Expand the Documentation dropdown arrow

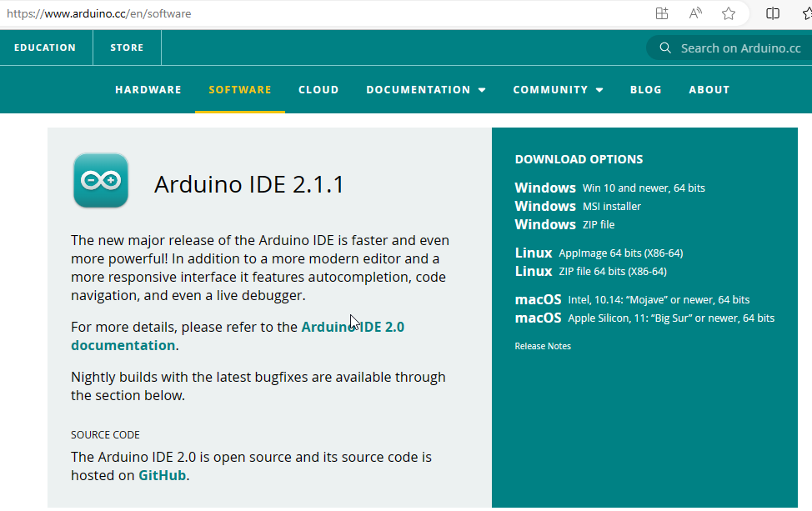482,90
